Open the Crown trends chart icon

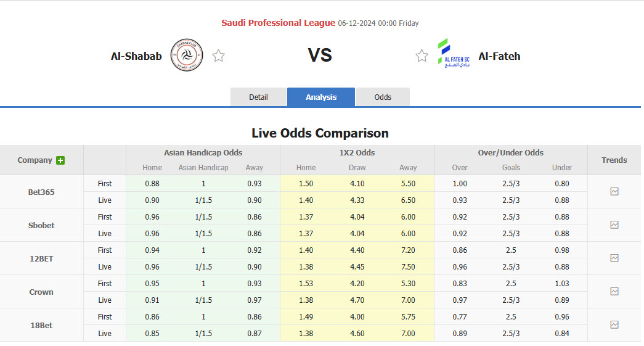pos(614,292)
